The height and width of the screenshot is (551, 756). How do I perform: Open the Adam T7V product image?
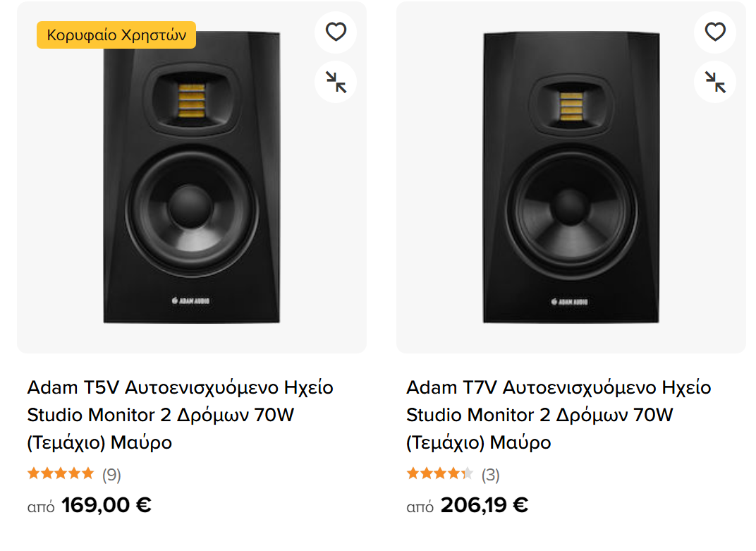[x=571, y=177]
